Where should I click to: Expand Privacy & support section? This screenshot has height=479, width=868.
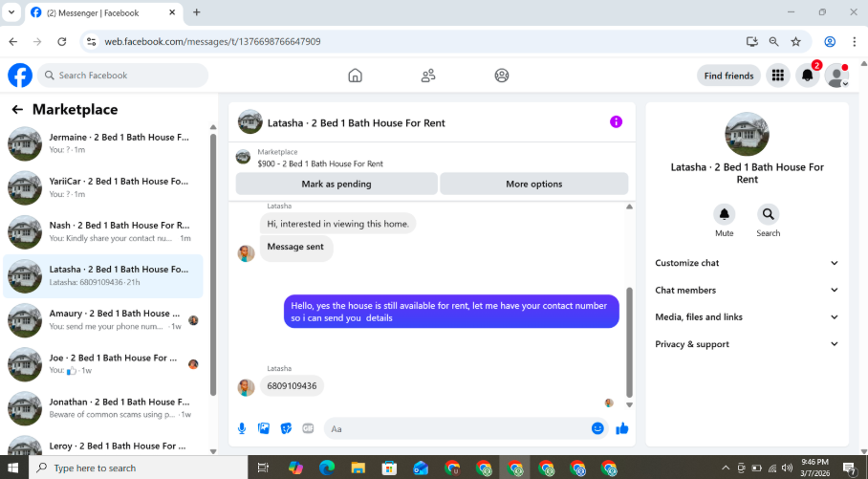747,344
